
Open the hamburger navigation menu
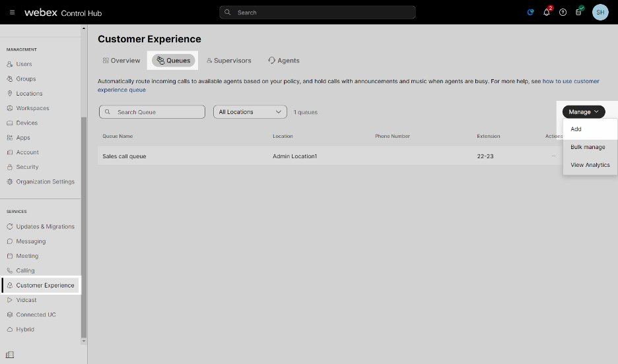pos(13,13)
